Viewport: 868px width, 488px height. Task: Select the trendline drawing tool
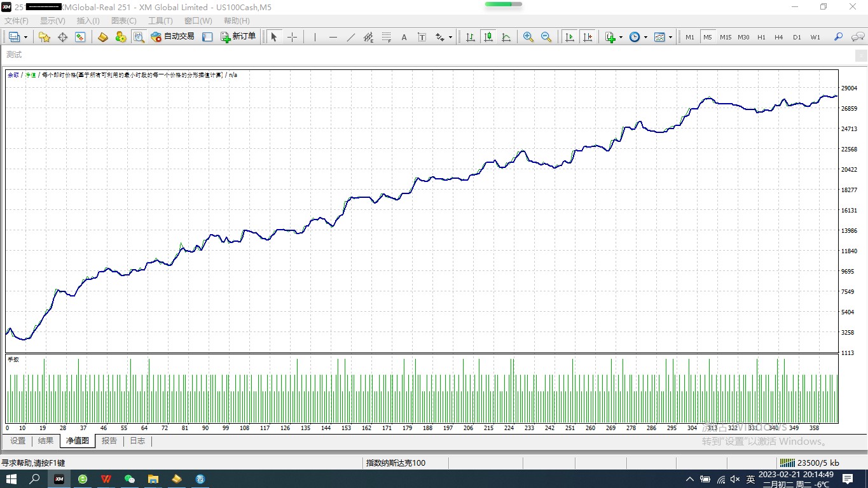point(350,37)
